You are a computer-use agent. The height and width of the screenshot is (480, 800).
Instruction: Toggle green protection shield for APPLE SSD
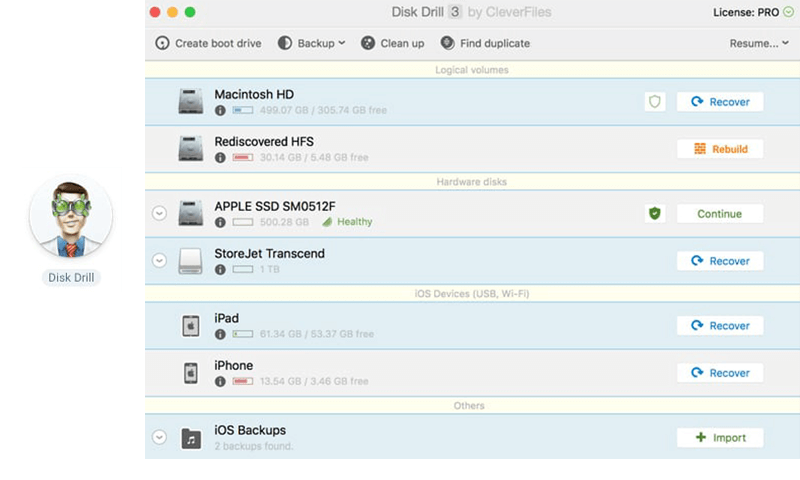pos(655,213)
